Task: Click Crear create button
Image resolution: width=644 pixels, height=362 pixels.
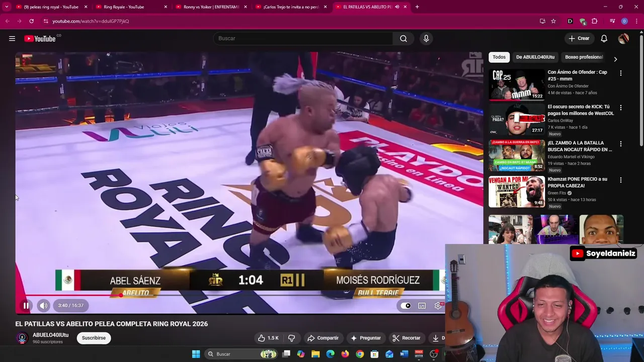Action: 579,39
